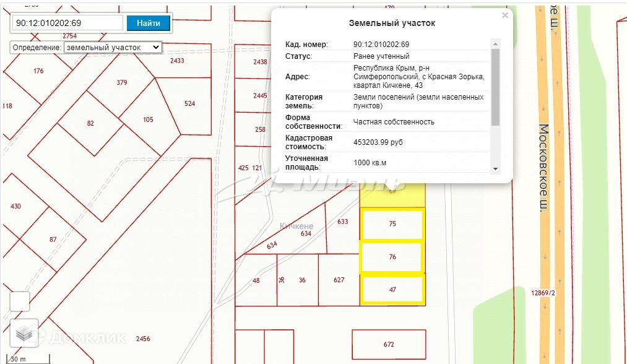Select parcel 627 on the map
This screenshot has height=364, width=627.
[x=339, y=280]
